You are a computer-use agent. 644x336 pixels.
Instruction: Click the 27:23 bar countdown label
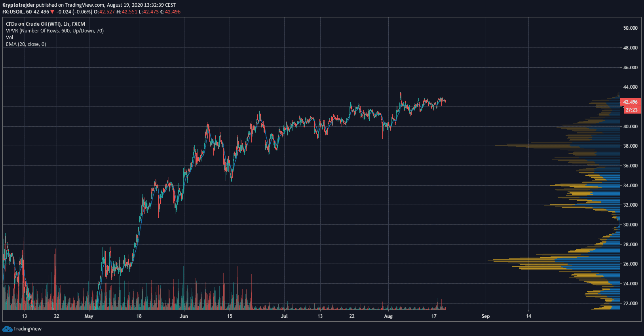click(x=631, y=110)
